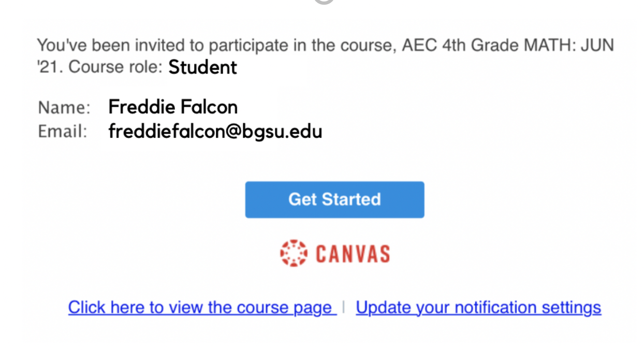Click the email address freddiefalcon@bgsu.edu
The image size is (644, 350).
click(x=215, y=131)
